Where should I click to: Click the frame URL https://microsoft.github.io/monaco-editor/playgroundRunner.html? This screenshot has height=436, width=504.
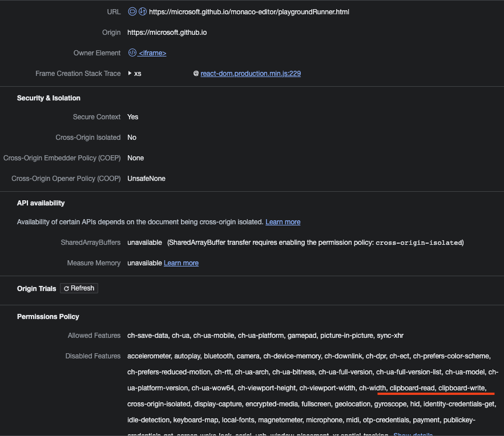coord(250,11)
